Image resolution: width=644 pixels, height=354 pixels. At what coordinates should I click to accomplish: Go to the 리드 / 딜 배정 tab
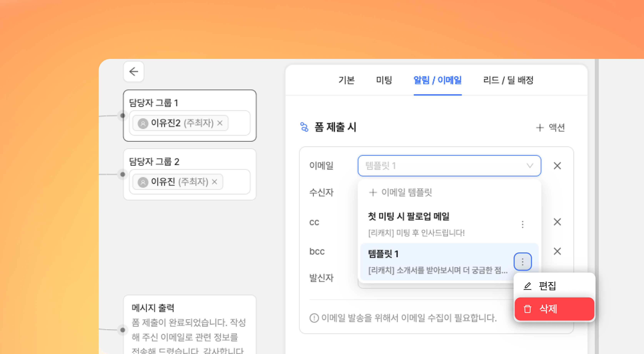click(x=508, y=80)
